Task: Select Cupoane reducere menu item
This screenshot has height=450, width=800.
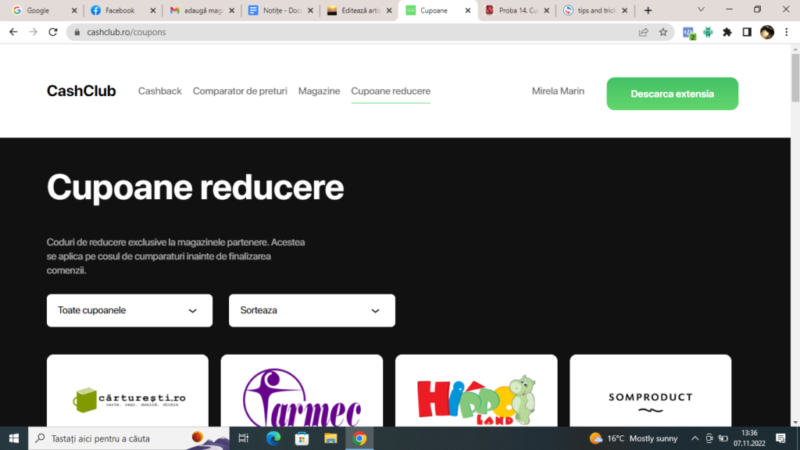Action: (x=390, y=91)
